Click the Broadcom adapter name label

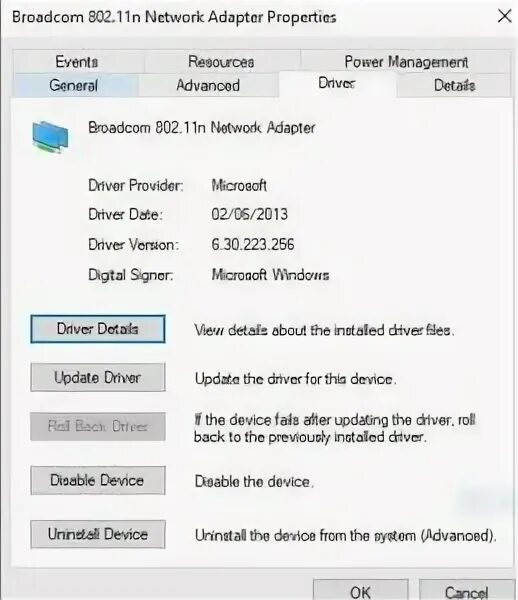tap(202, 127)
